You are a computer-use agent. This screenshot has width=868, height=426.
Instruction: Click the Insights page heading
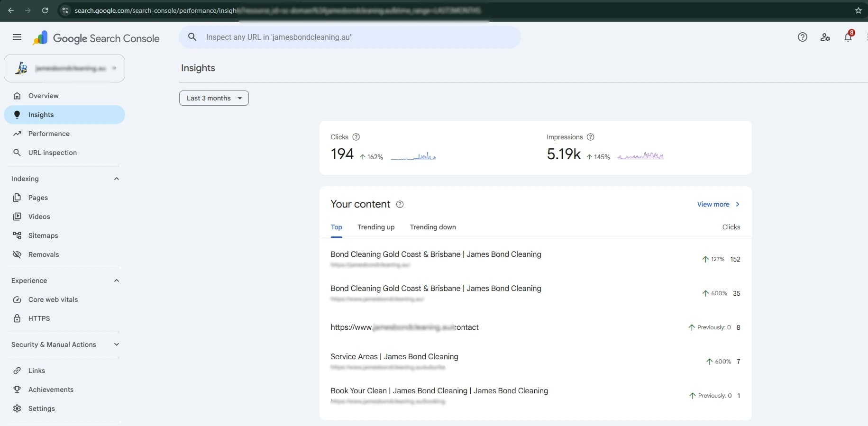click(198, 68)
